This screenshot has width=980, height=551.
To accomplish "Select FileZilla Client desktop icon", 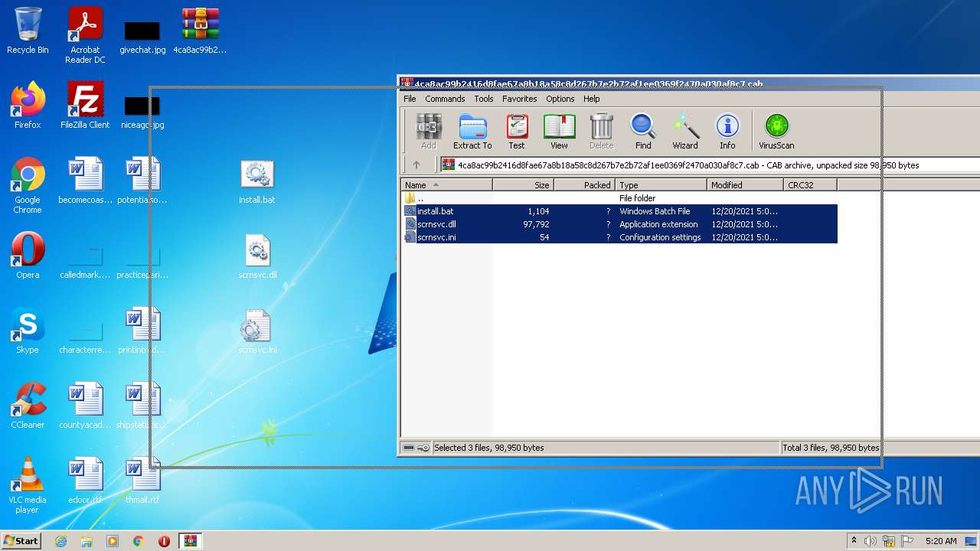I will pyautogui.click(x=85, y=106).
